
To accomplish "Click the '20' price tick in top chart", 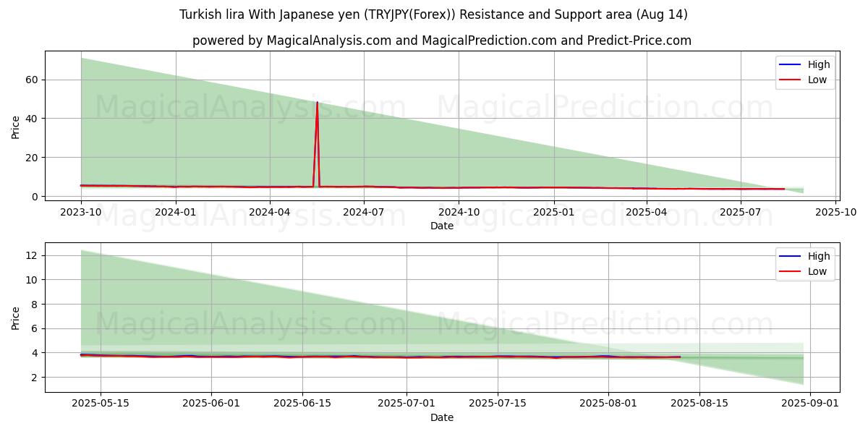I will pos(33,158).
